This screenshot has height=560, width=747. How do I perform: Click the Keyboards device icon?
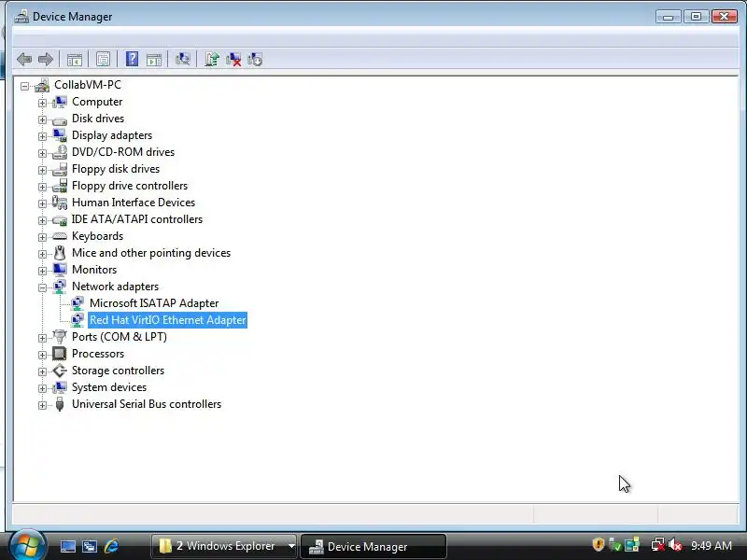pos(60,236)
